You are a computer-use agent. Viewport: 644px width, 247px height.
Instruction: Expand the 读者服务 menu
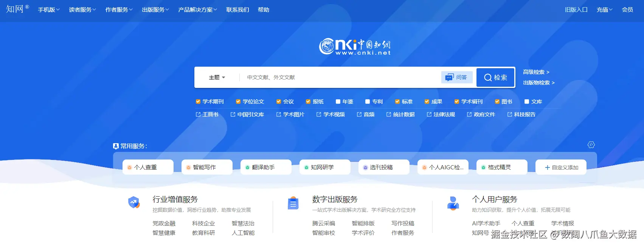pyautogui.click(x=82, y=10)
